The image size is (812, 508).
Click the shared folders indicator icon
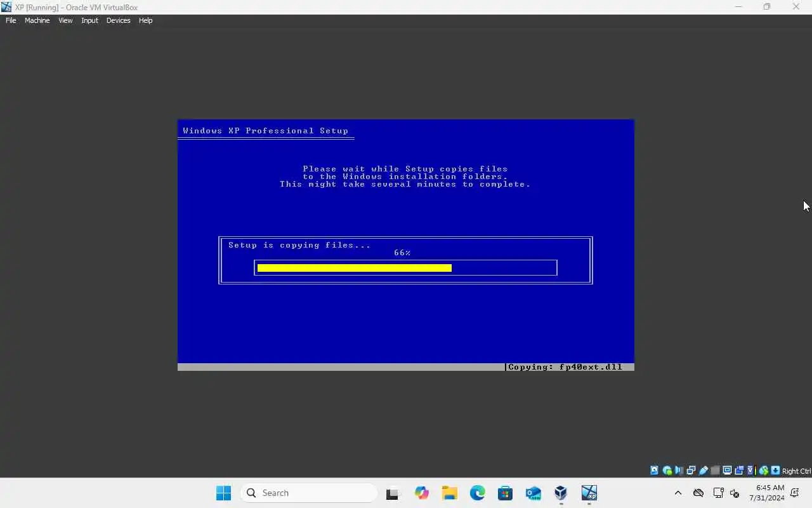(x=715, y=471)
